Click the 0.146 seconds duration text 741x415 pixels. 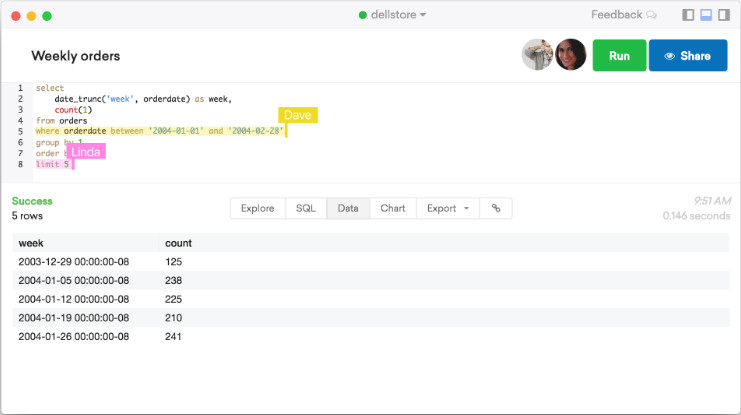click(x=697, y=216)
